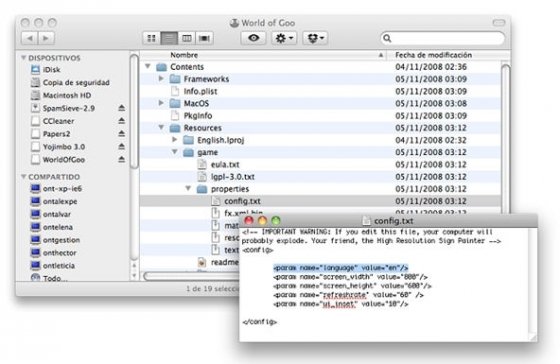Eject the Yojimbo 3.0 volume
Viewport: 560px width, 364px height.
coord(121,146)
